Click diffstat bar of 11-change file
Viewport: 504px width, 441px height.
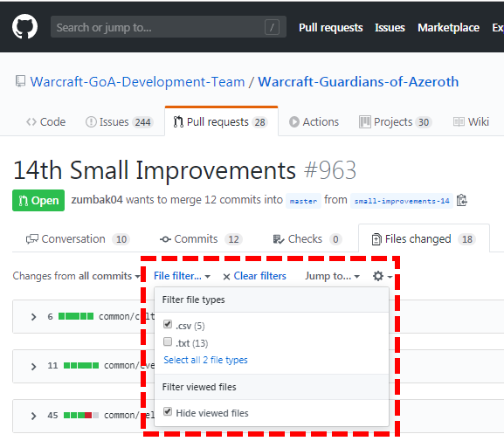tap(81, 366)
